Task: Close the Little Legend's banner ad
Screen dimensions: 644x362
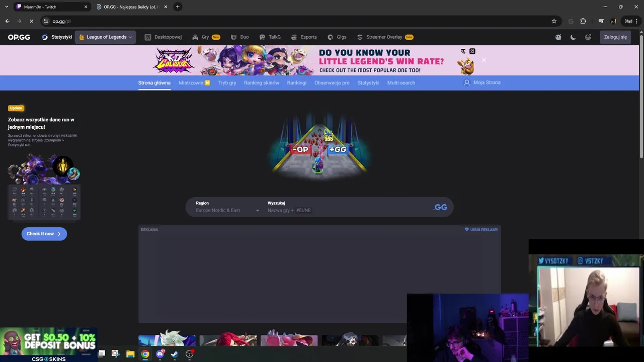Action: [x=484, y=60]
